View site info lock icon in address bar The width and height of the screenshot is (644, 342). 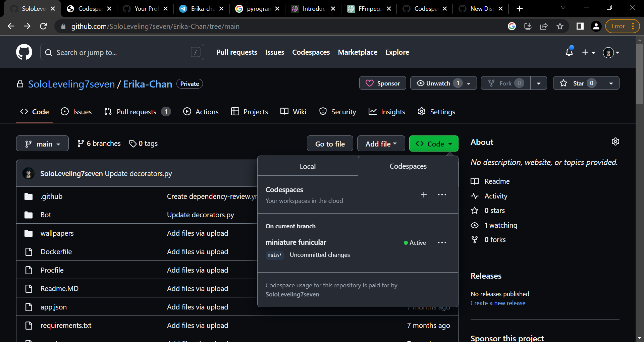coord(63,26)
